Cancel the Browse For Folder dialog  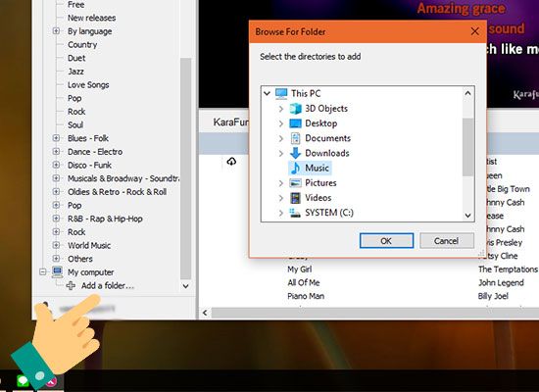[447, 241]
